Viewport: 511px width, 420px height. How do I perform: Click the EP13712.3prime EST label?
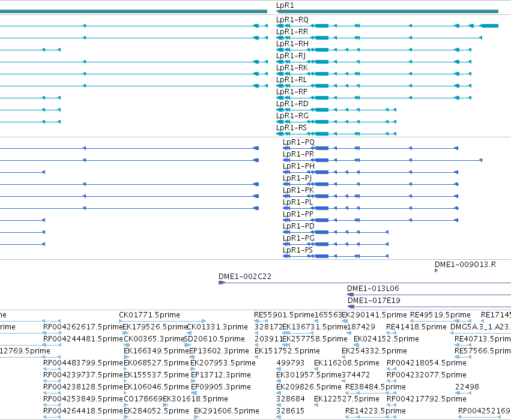click(220, 376)
